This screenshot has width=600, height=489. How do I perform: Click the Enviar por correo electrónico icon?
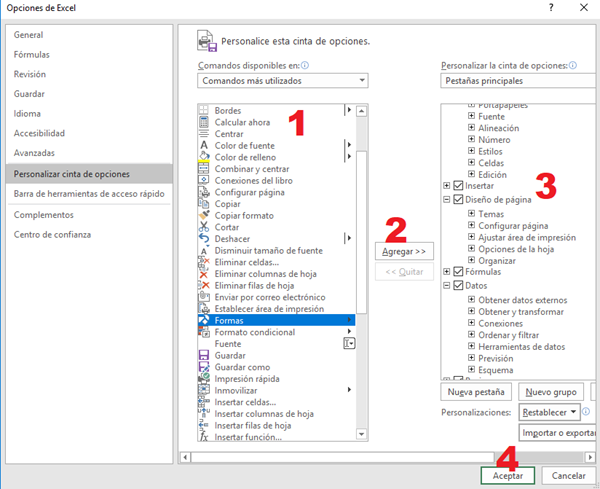tap(204, 297)
